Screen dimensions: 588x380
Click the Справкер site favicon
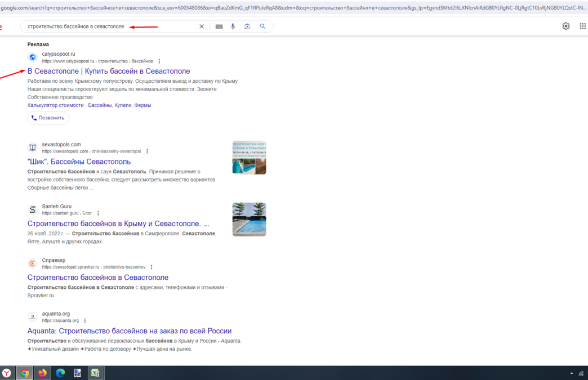33,263
